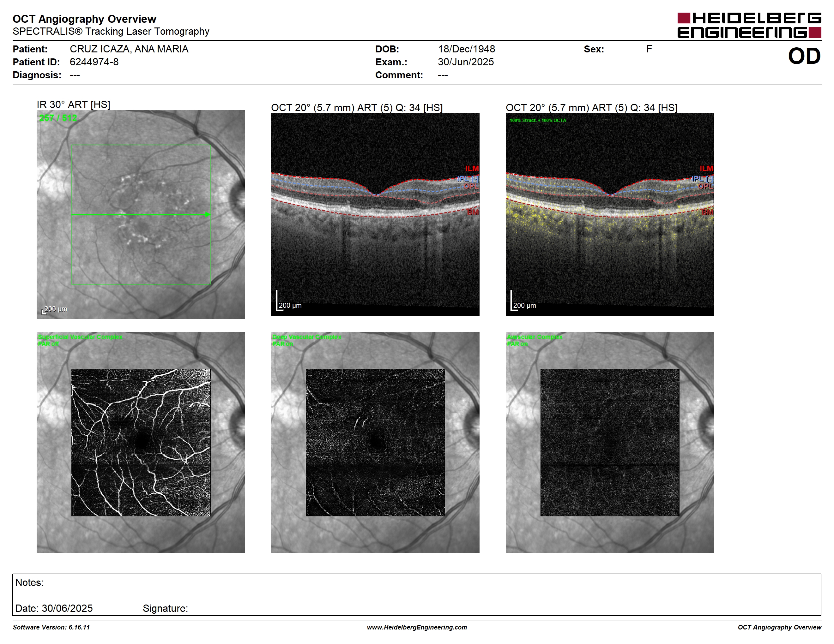
Task: Click the ILM label on structural B-scan
Action: coord(472,168)
